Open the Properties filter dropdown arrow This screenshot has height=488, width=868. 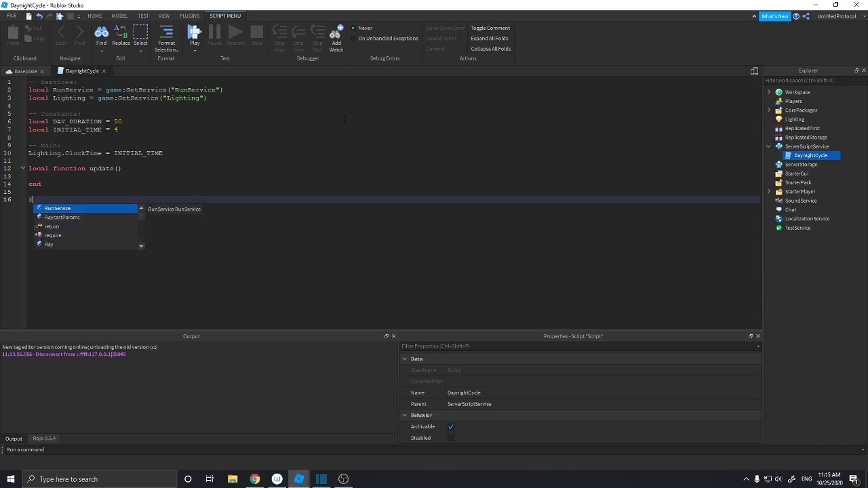click(x=758, y=346)
